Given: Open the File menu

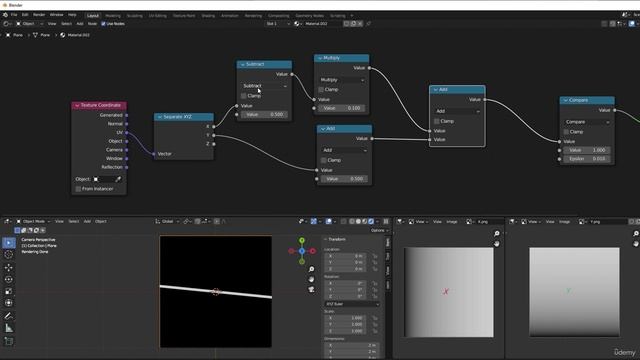Looking at the screenshot, I should coord(14,15).
